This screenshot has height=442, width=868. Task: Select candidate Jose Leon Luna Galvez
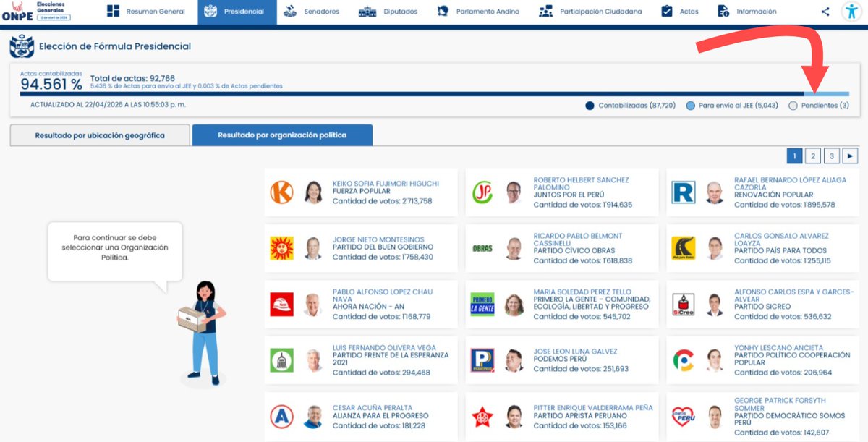click(x=562, y=360)
